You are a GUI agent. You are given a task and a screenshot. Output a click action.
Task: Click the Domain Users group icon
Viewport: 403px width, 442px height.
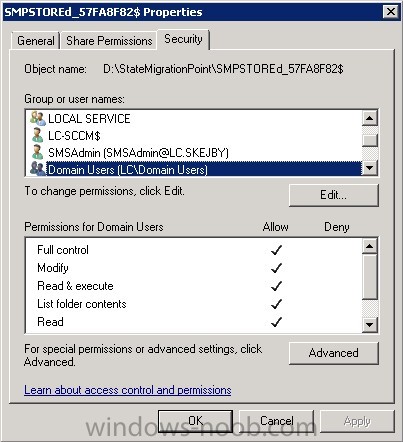pyautogui.click(x=38, y=169)
